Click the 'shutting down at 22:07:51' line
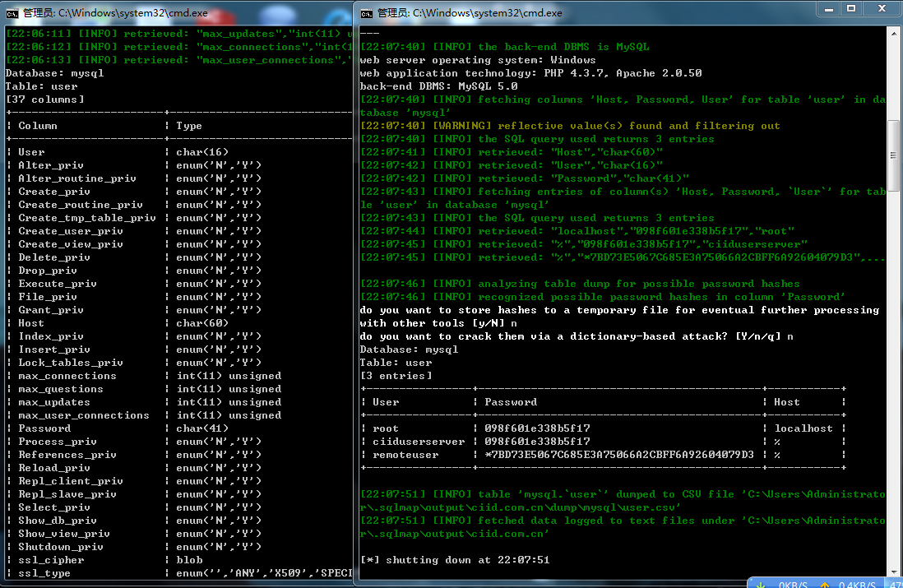This screenshot has width=903, height=588. [x=455, y=560]
